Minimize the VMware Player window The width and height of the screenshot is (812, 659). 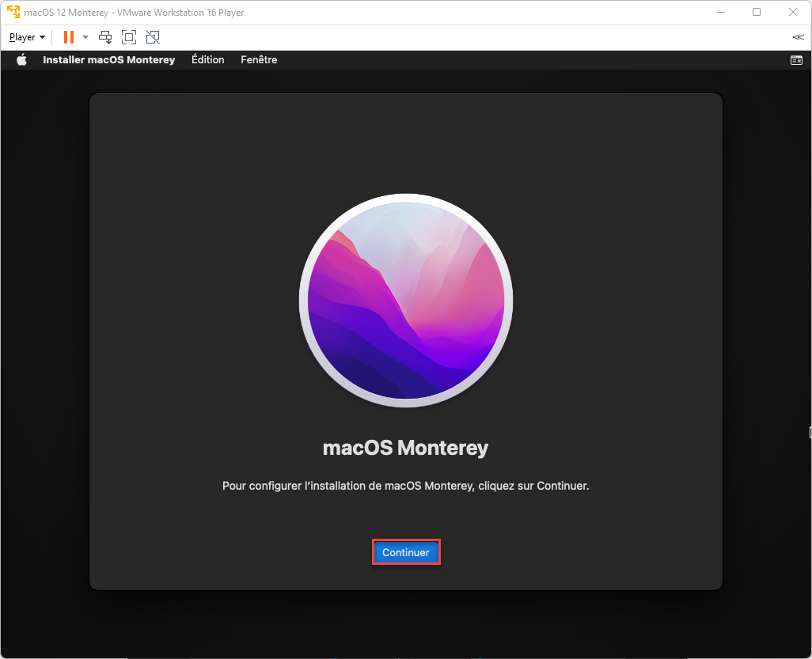720,12
